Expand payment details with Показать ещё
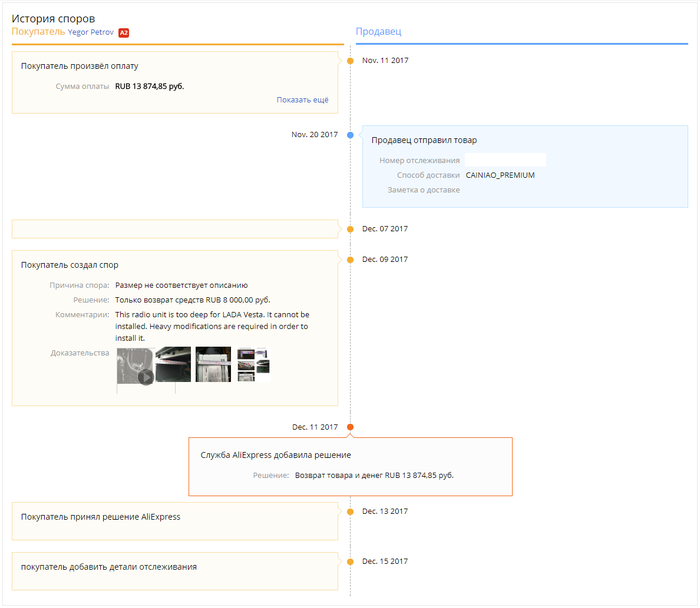This screenshot has height=608, width=700. tap(302, 100)
